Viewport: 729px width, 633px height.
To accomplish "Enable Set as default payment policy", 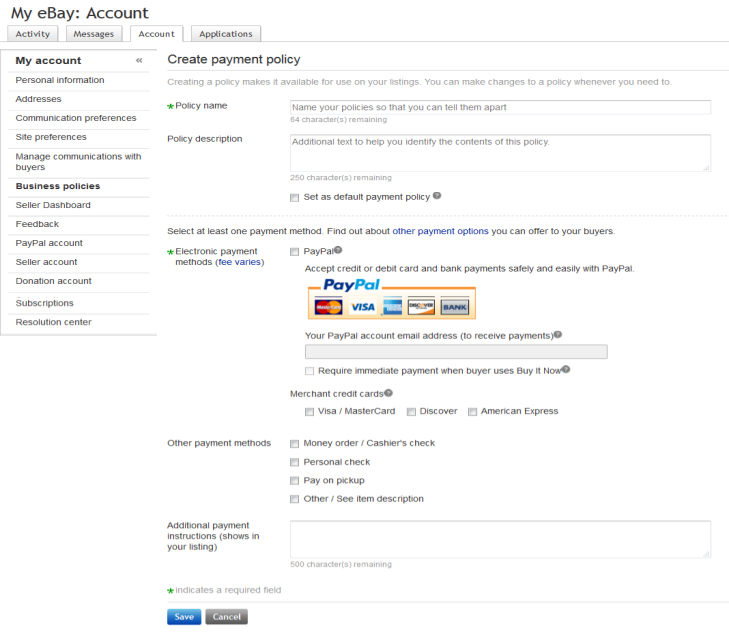I will 294,198.
